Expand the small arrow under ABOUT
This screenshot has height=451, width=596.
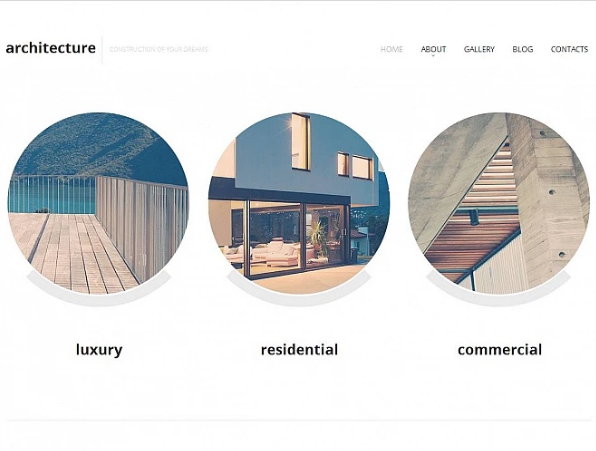433,55
